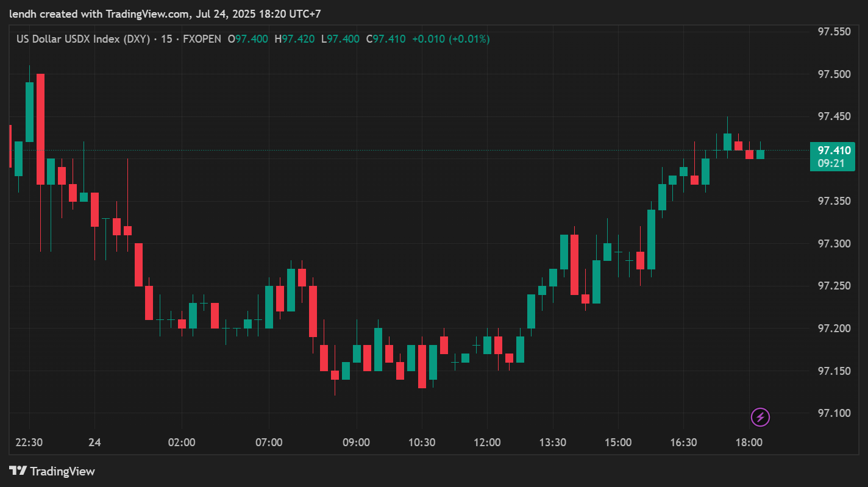This screenshot has height=487, width=868.
Task: Click the 12:00 time axis label
Action: coord(487,443)
